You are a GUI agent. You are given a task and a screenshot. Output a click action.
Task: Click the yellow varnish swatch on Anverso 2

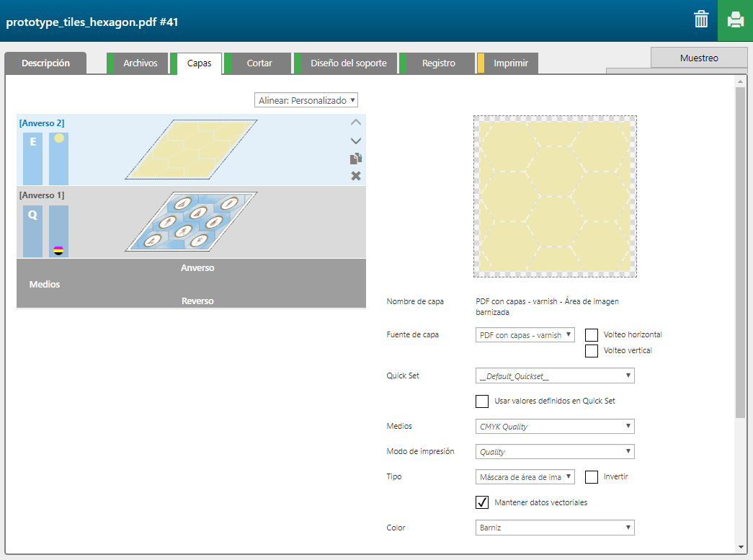59,138
